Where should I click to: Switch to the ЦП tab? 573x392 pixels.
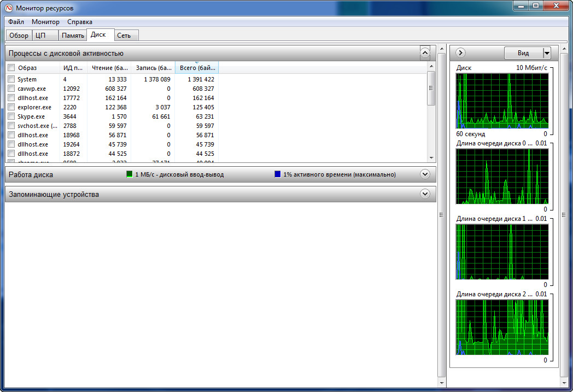45,36
